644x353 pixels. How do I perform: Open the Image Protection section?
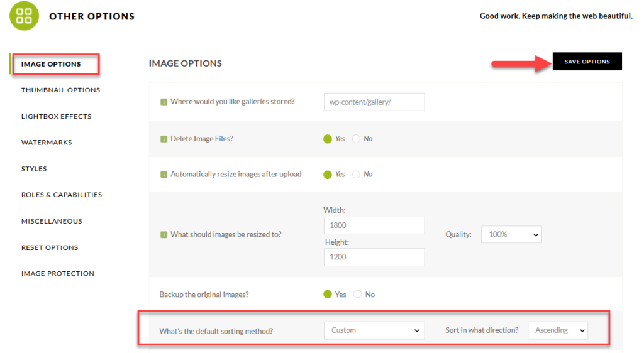click(58, 274)
